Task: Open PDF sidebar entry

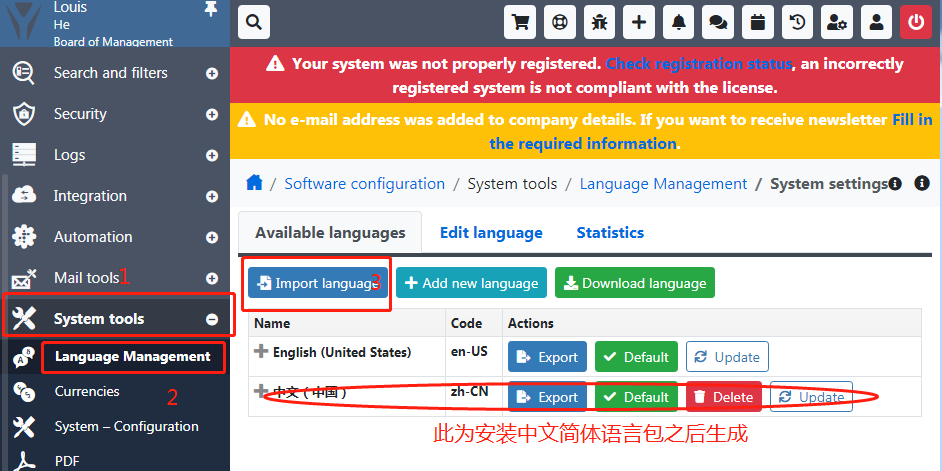Action: coord(67,461)
